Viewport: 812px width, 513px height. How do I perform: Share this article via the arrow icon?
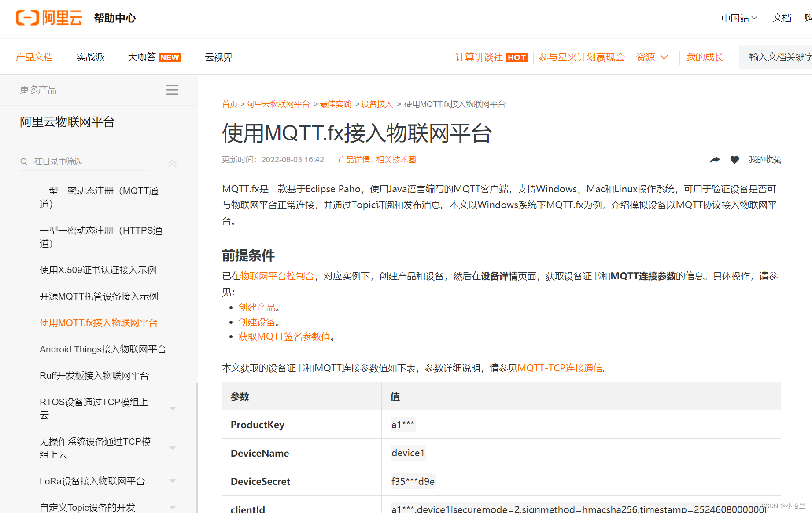715,159
